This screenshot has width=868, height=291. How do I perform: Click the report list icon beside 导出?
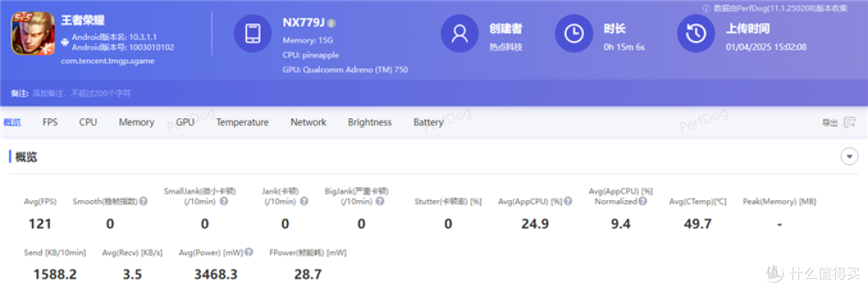pyautogui.click(x=850, y=123)
